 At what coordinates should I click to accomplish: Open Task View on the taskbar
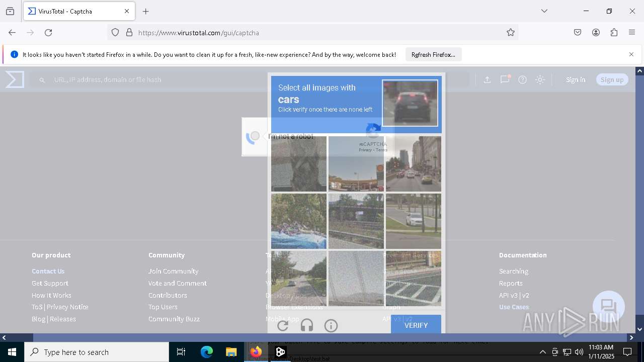pos(181,352)
